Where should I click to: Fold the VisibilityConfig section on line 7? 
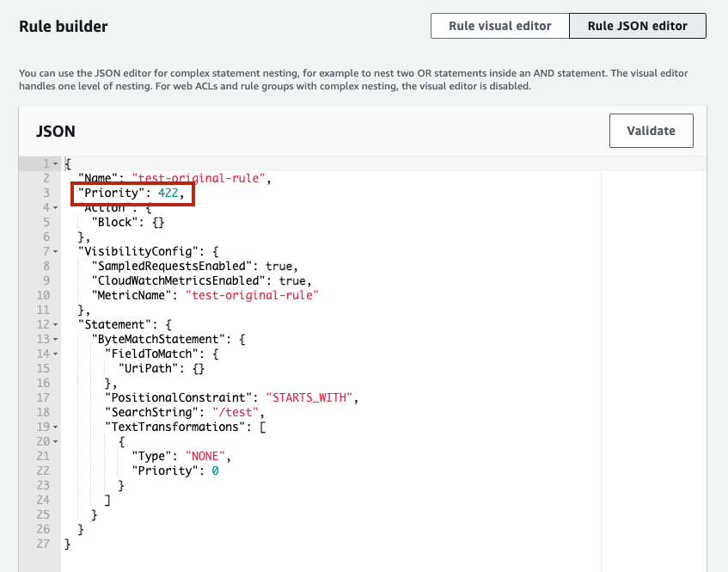56,251
